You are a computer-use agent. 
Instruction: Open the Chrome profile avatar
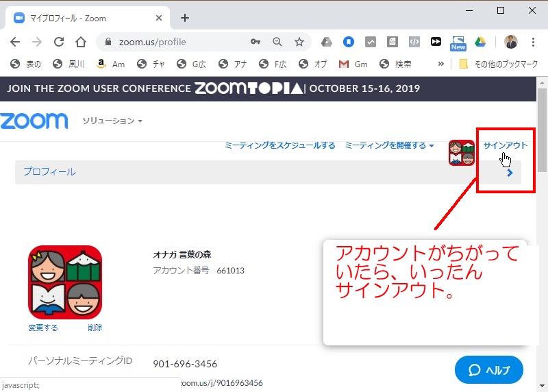tap(510, 42)
